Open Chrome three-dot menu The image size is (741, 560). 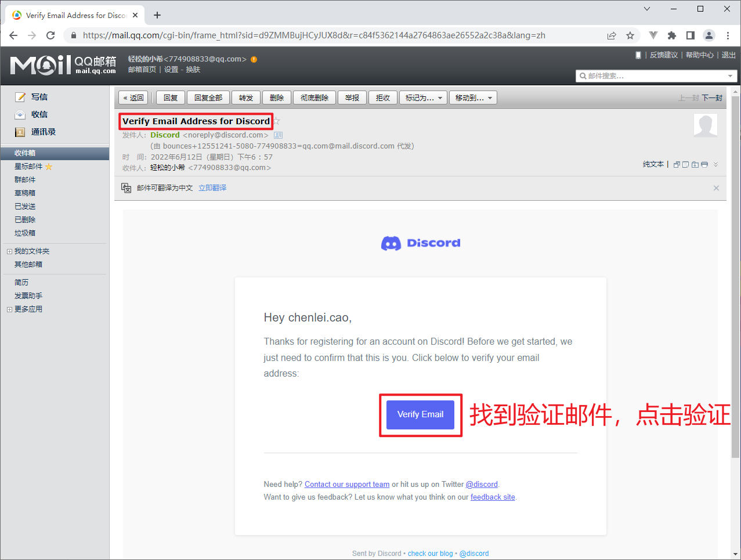pos(728,35)
